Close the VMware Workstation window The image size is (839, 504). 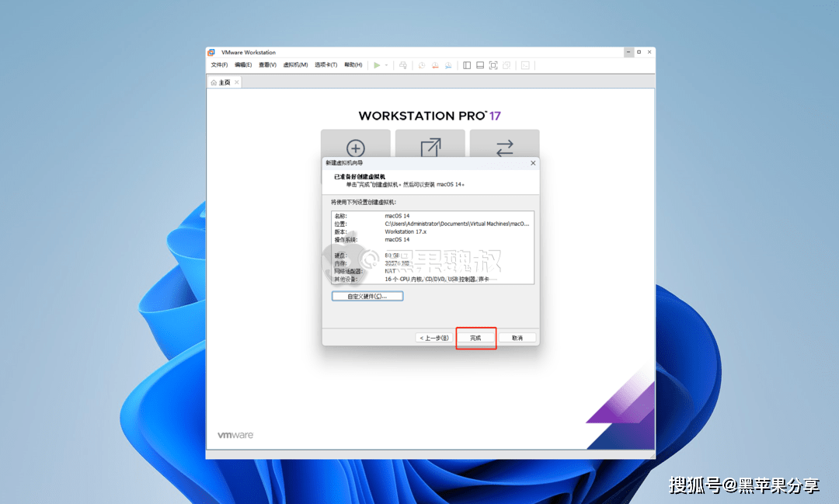pyautogui.click(x=649, y=52)
